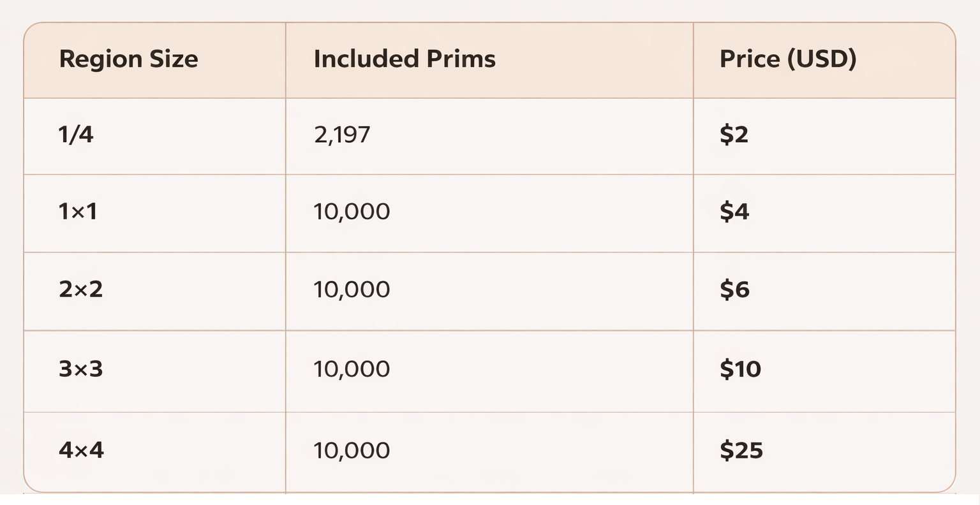The width and height of the screenshot is (980, 505).
Task: Select the 1×1 region size cell
Action: (78, 212)
